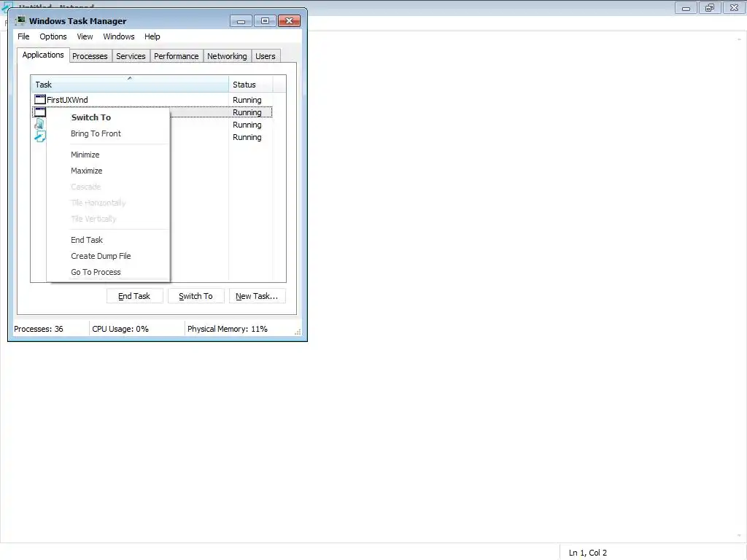Open the View menu
The height and width of the screenshot is (560, 747).
click(x=85, y=36)
